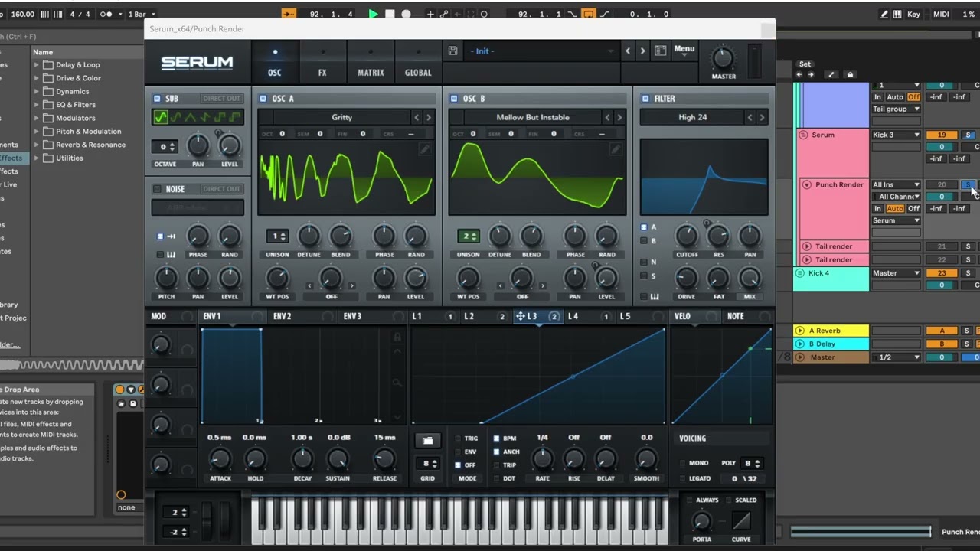Toggle OSC A enable checkbox
Screen dimensions: 980x551
pos(263,99)
